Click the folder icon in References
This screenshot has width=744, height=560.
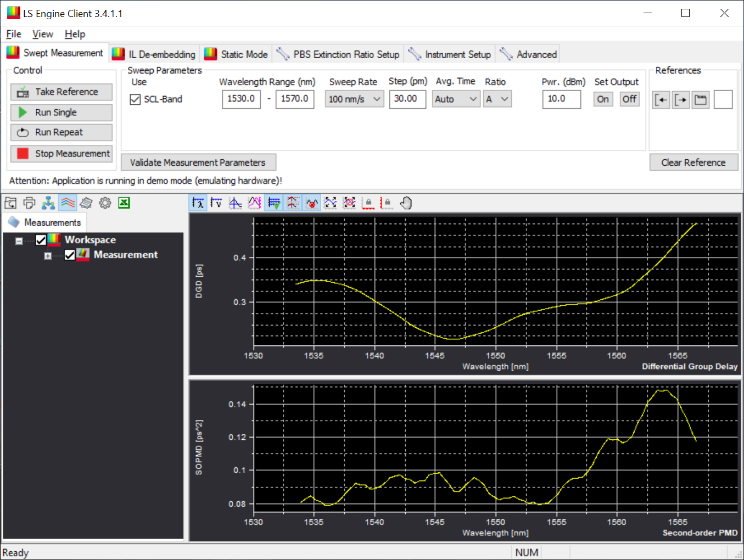tap(701, 100)
